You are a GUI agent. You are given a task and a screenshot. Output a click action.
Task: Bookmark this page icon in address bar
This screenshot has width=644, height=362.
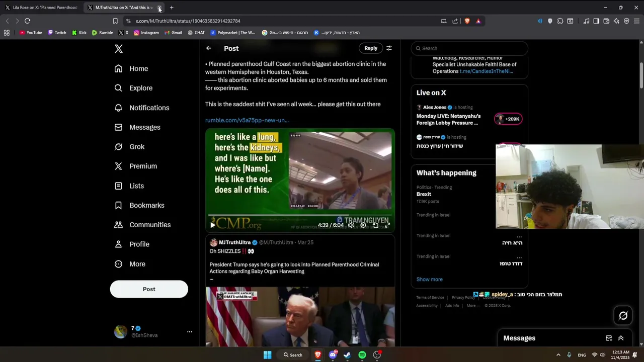click(115, 21)
